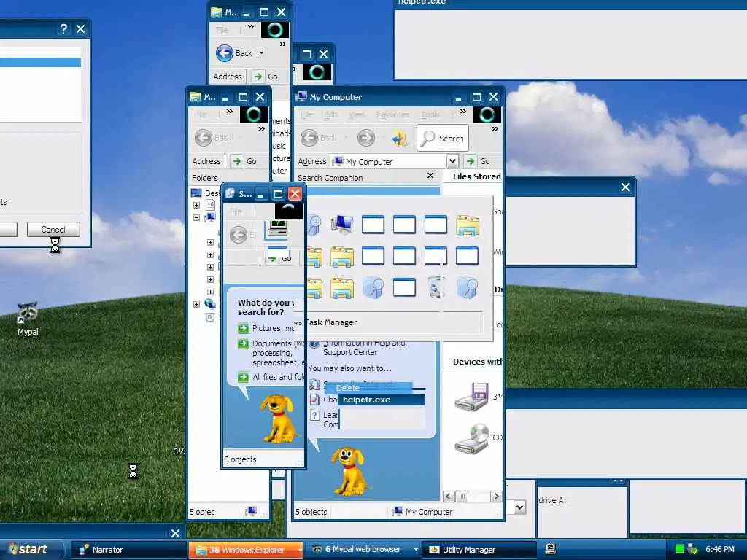Open Tools menu in My Computer window
747x560 pixels.
click(430, 114)
